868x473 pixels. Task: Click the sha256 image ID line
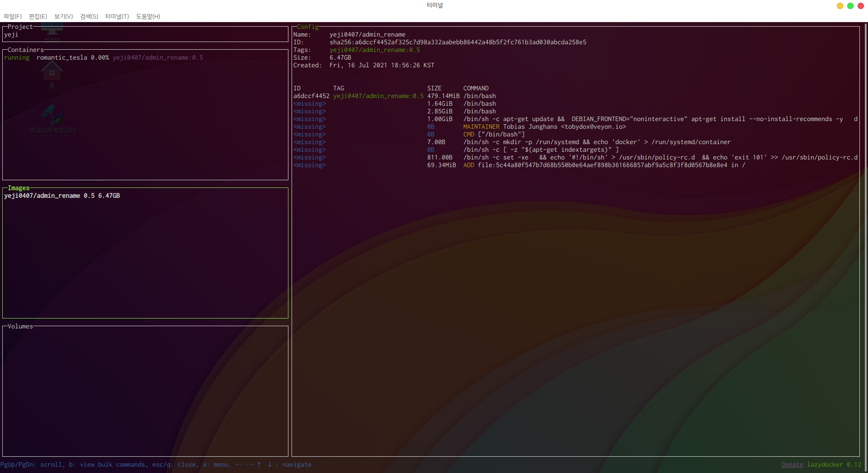tap(458, 42)
